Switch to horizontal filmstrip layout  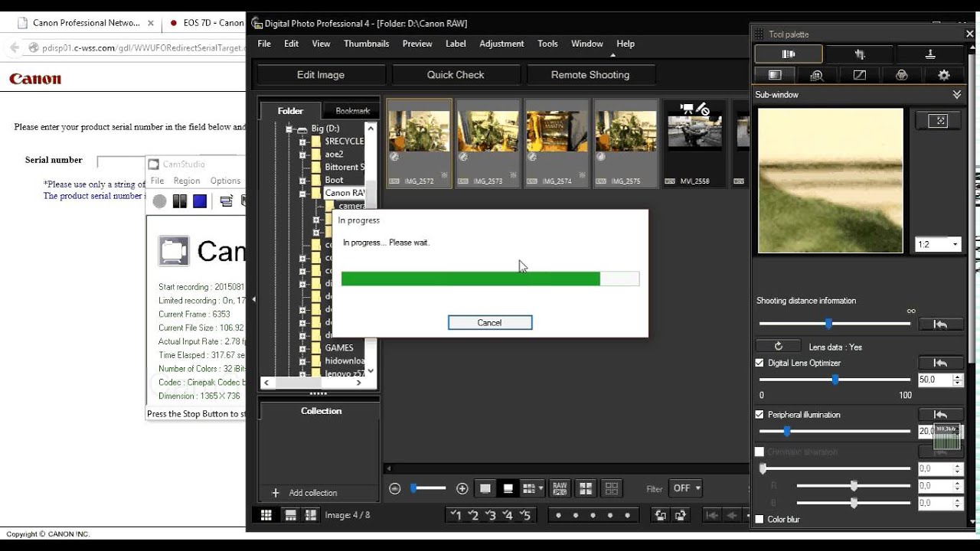[291, 515]
